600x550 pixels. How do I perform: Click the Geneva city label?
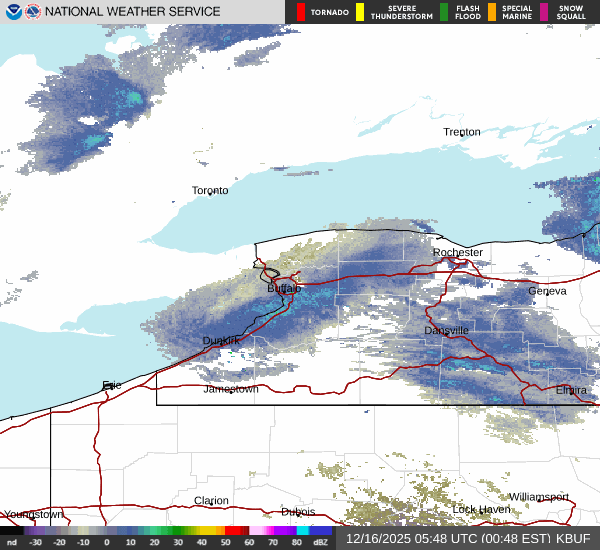pyautogui.click(x=547, y=291)
